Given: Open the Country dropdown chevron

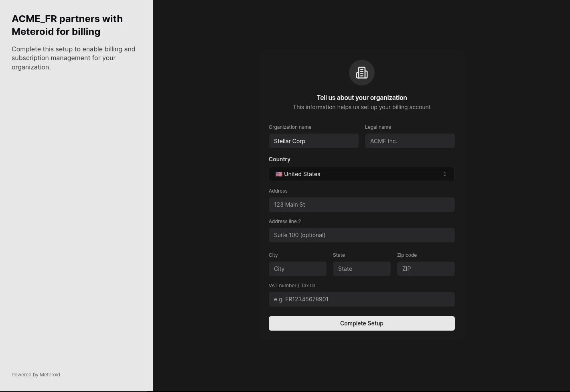Looking at the screenshot, I should coord(444,174).
